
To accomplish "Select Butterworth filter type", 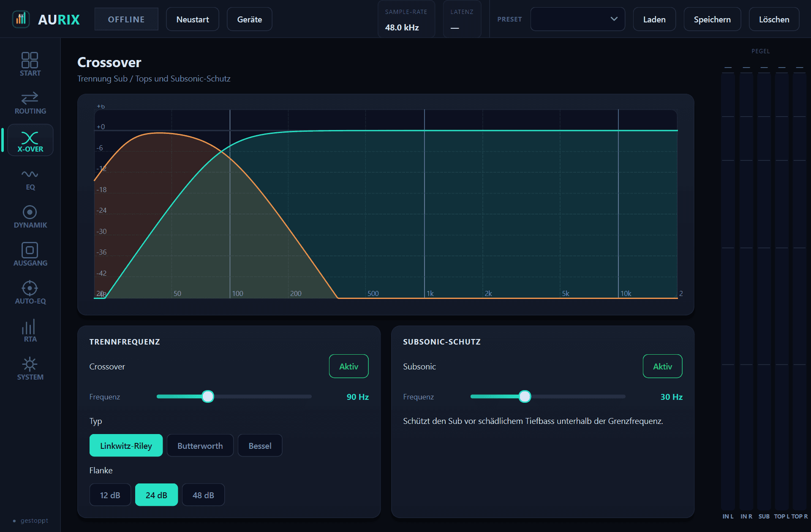I will (x=200, y=445).
